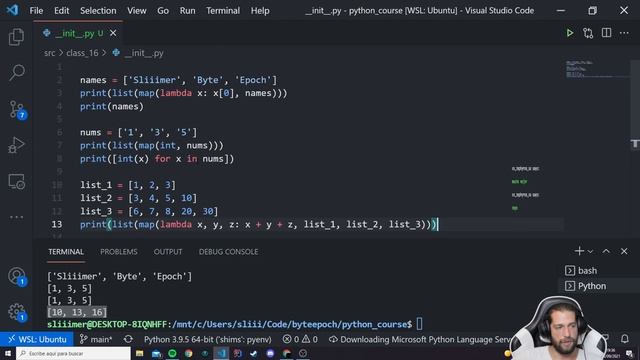Image resolution: width=640 pixels, height=360 pixels.
Task: Open the File menu
Action: (36, 11)
